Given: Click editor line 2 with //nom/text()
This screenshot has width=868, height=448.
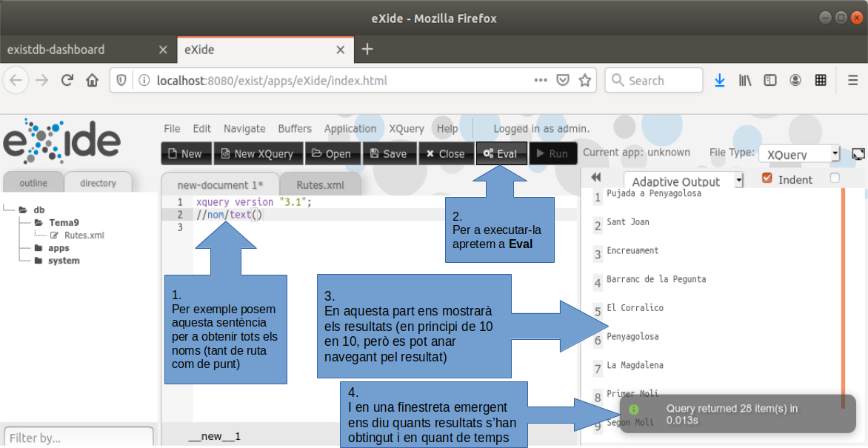Looking at the screenshot, I should (x=384, y=214).
